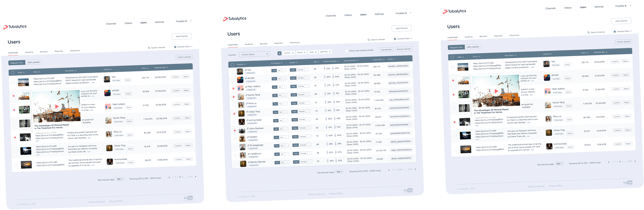The width and height of the screenshot is (644, 210).
Task: Toggle the select-all checkbox in the middle table header
Action: (x=233, y=65)
